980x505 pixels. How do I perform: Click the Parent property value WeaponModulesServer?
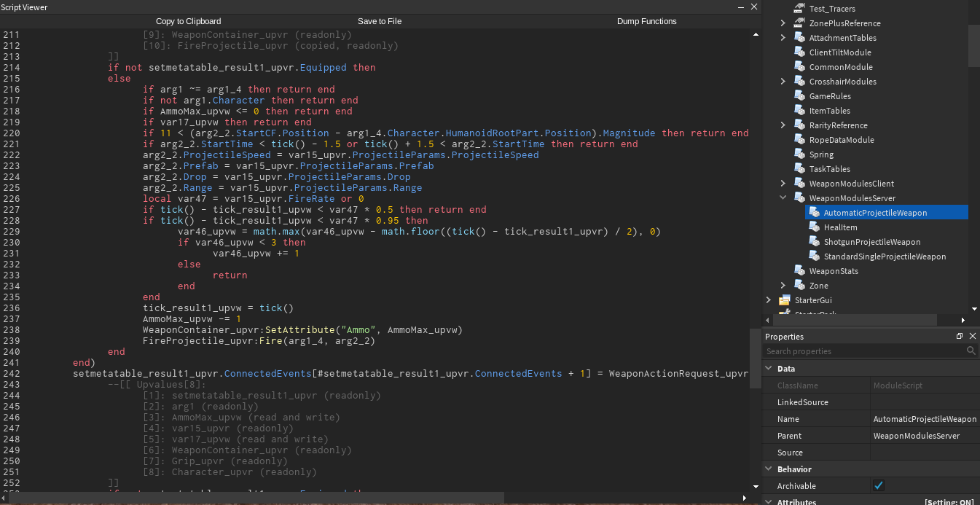pos(917,436)
